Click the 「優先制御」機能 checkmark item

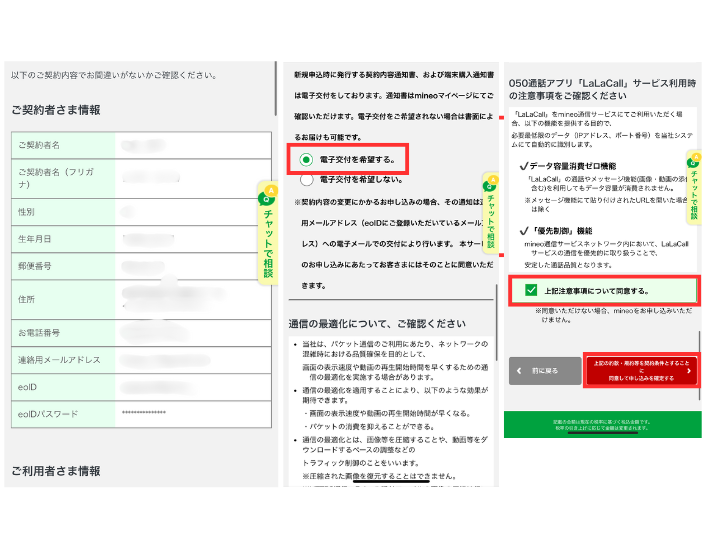(x=556, y=230)
